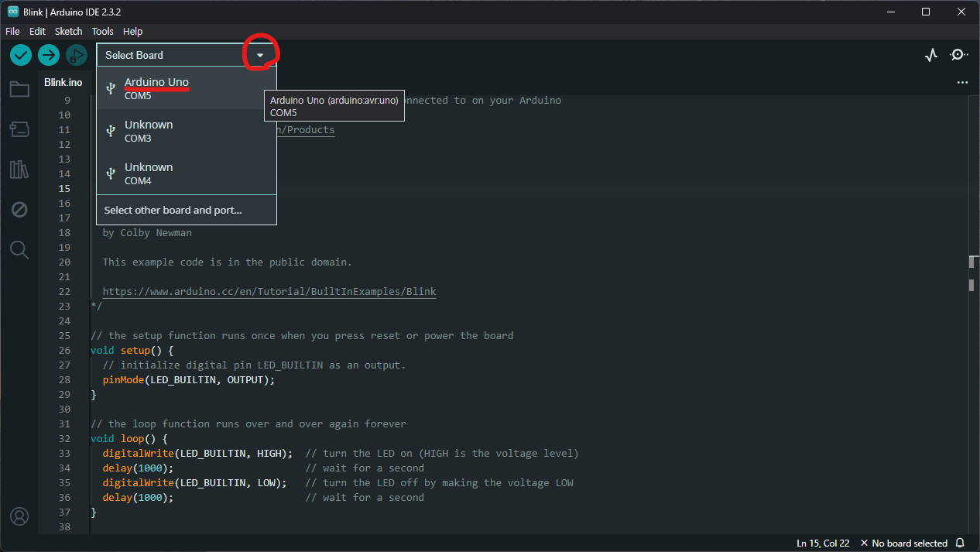Open the Sketch menu
This screenshot has height=552, width=980.
click(x=68, y=32)
